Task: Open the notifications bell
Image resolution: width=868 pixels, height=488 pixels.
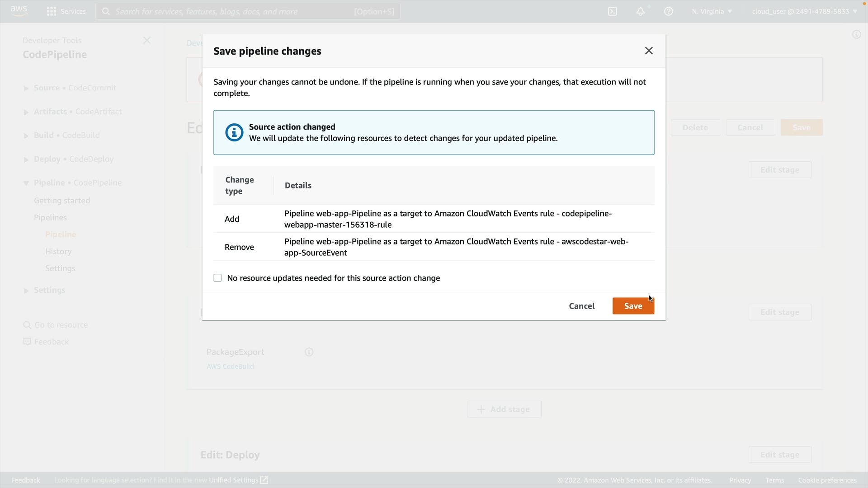Action: click(x=641, y=11)
